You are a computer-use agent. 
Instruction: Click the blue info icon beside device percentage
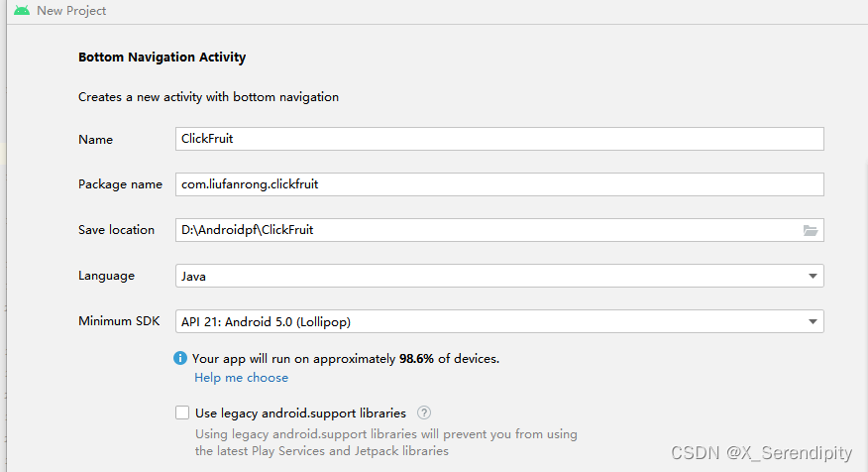(x=180, y=358)
